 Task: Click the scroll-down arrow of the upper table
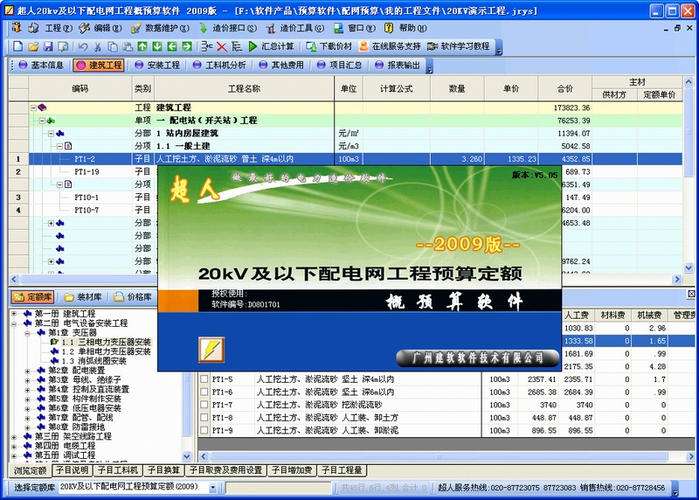[689, 268]
